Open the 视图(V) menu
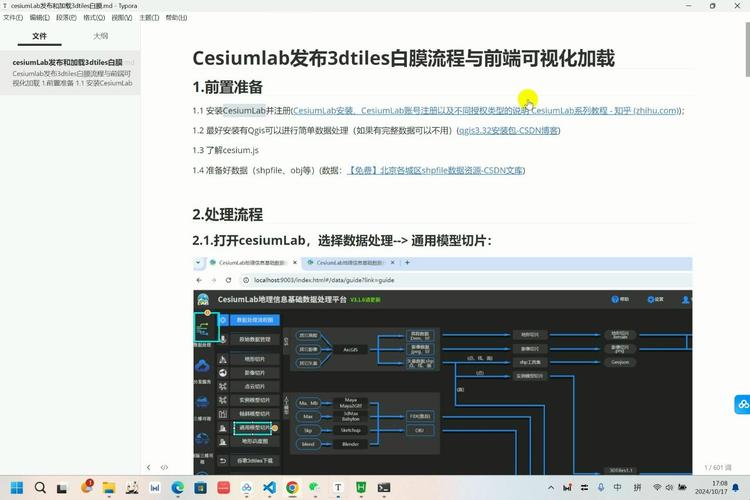This screenshot has width=750, height=500. 121,18
